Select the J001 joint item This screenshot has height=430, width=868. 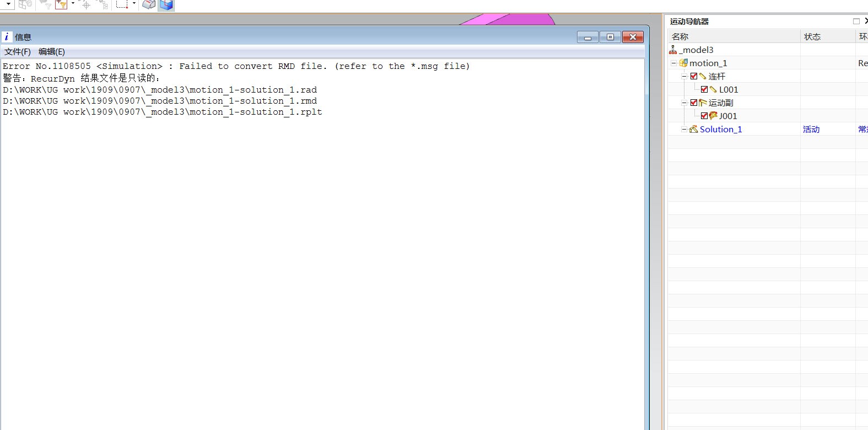tap(728, 116)
